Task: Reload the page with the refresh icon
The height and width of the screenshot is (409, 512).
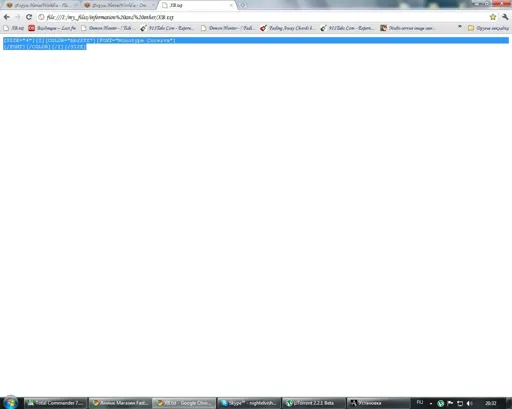Action: click(x=29, y=17)
